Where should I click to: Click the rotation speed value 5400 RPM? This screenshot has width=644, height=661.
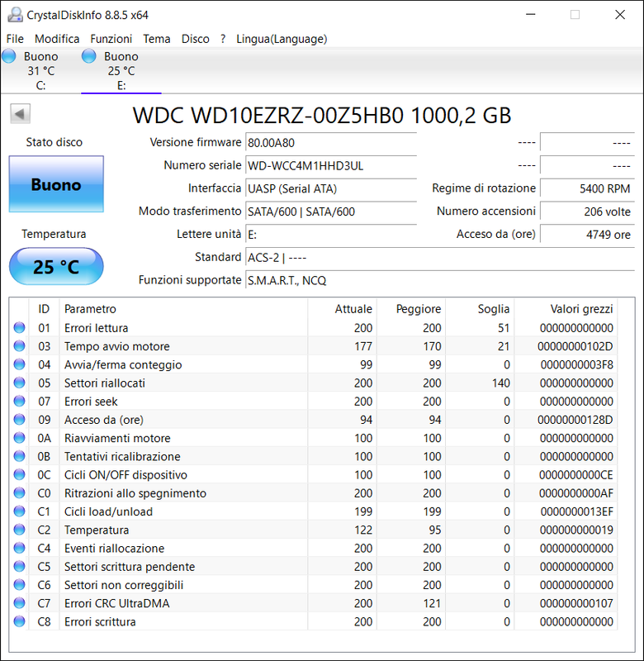[587, 188]
